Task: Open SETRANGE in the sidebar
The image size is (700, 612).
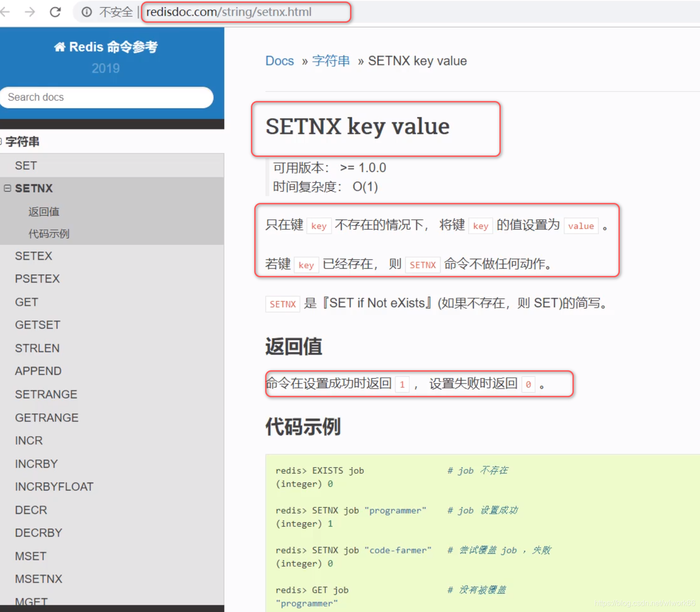Action: 46,394
